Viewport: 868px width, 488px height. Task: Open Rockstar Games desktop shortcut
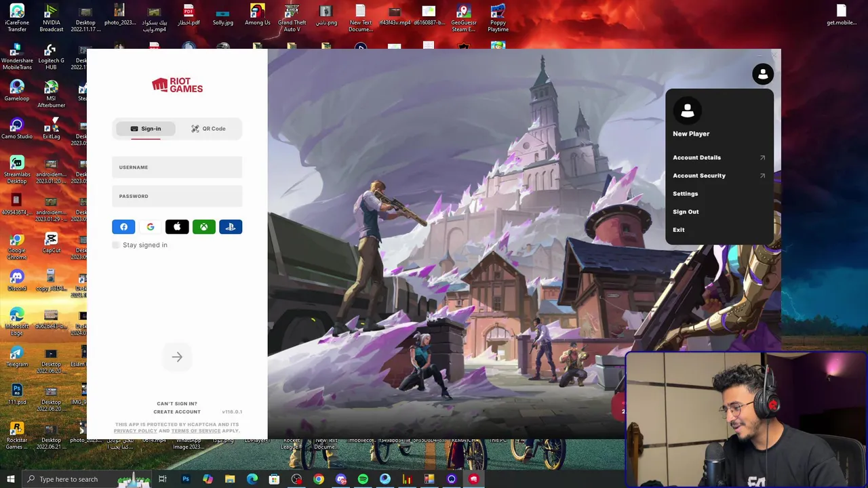coord(17,436)
